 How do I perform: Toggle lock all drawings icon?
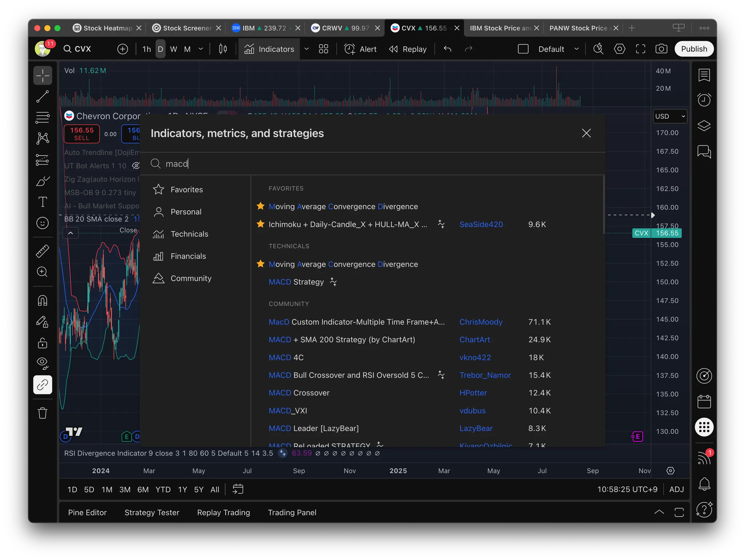pyautogui.click(x=43, y=343)
